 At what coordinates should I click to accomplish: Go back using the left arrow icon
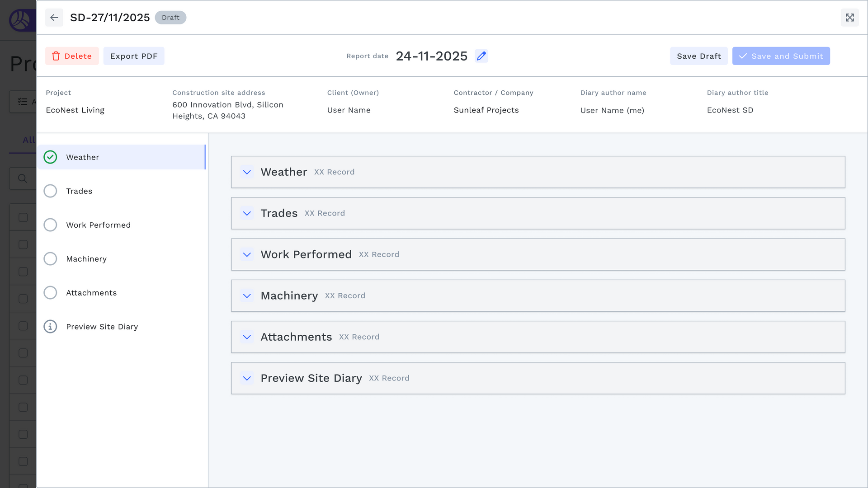54,18
